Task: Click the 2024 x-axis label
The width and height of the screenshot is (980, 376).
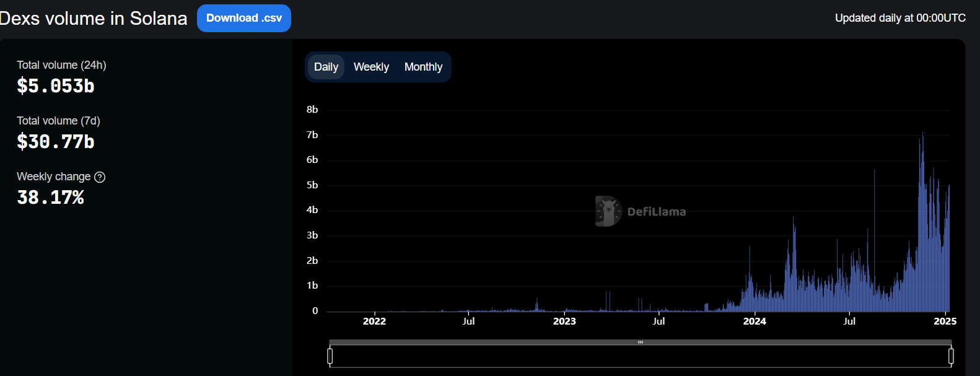Action: pos(755,321)
